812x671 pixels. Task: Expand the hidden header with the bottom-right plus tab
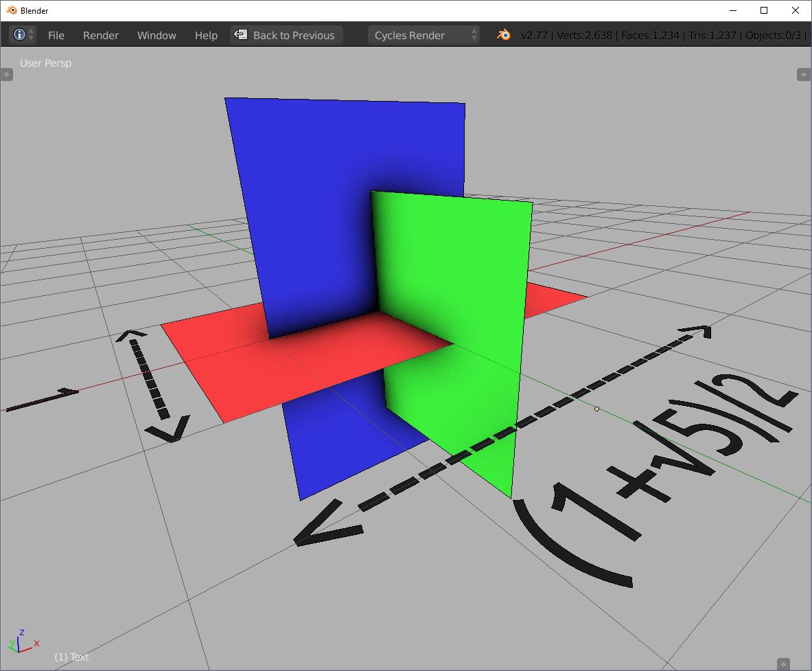783,663
